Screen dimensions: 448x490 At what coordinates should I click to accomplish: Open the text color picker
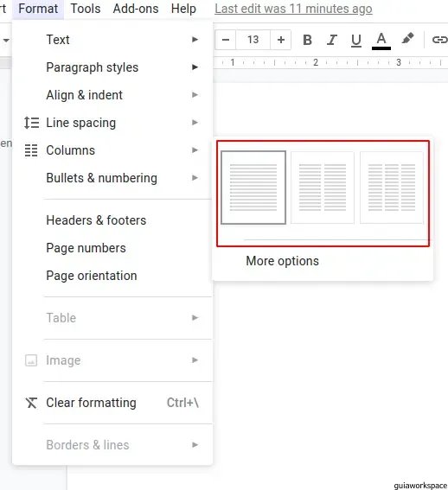click(381, 41)
